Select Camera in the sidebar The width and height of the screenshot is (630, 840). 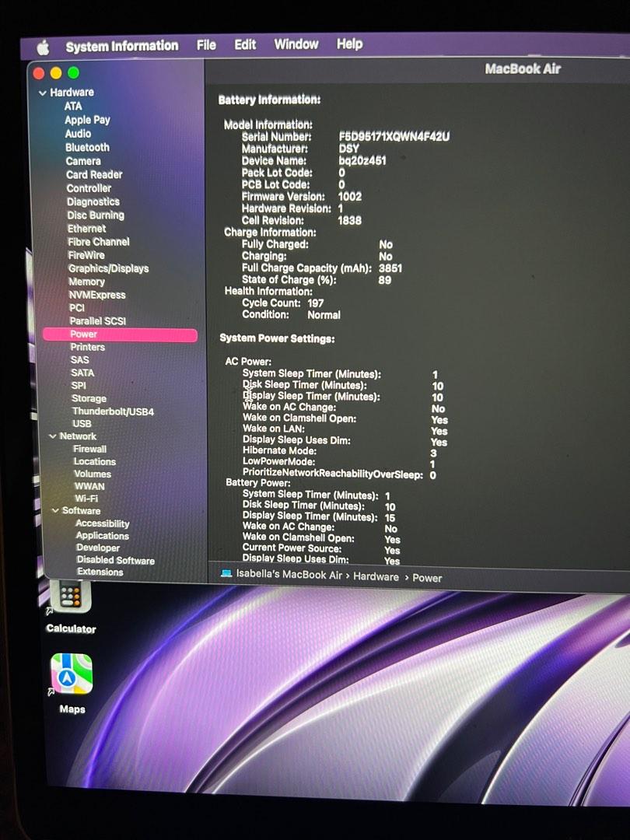83,161
